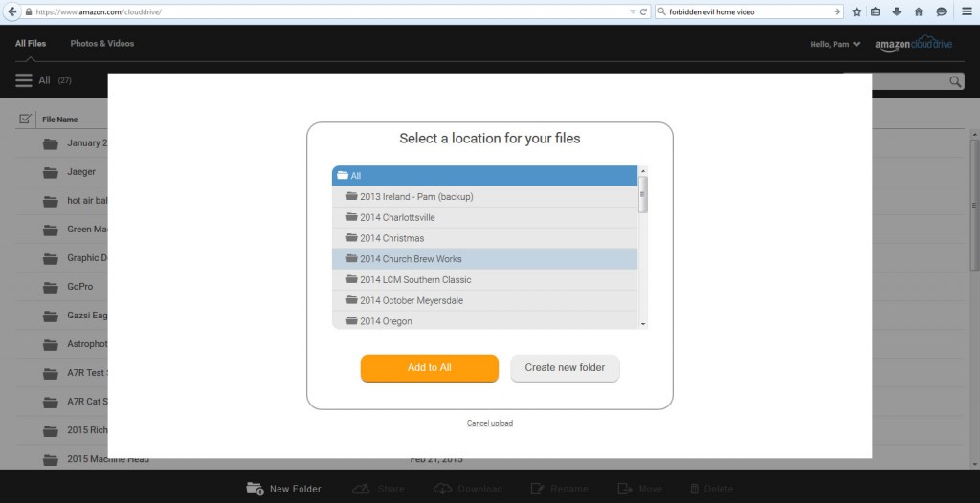Click the bookmark star icon

(857, 11)
